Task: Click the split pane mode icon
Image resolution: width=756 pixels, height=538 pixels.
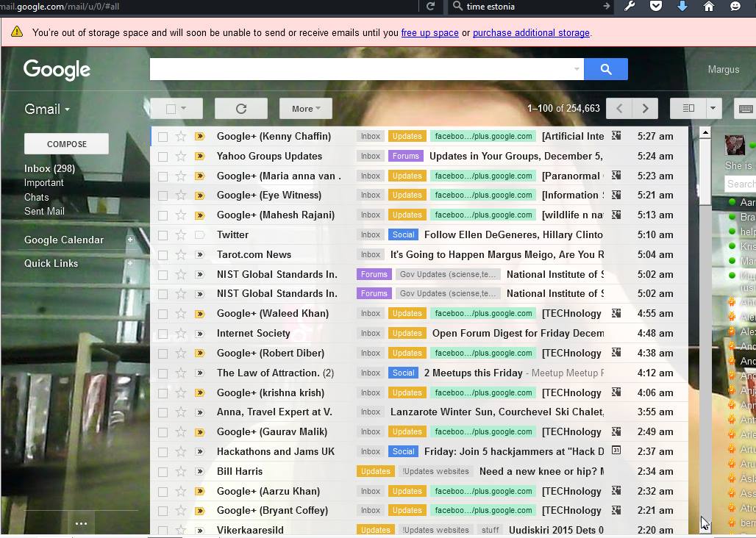Action: point(688,108)
